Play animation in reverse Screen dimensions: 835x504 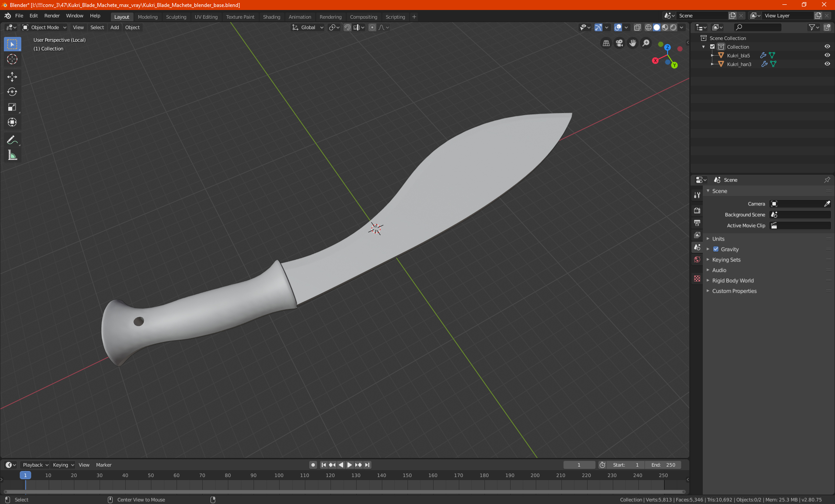pyautogui.click(x=341, y=465)
